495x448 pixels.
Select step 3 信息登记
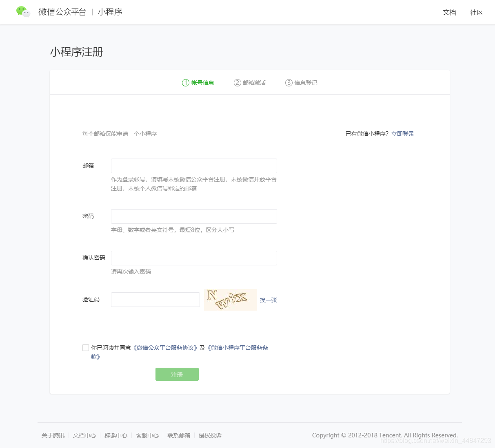(x=301, y=83)
